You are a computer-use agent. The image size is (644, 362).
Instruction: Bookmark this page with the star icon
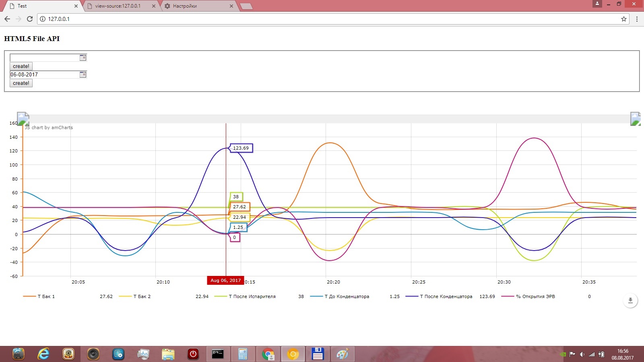pos(624,19)
